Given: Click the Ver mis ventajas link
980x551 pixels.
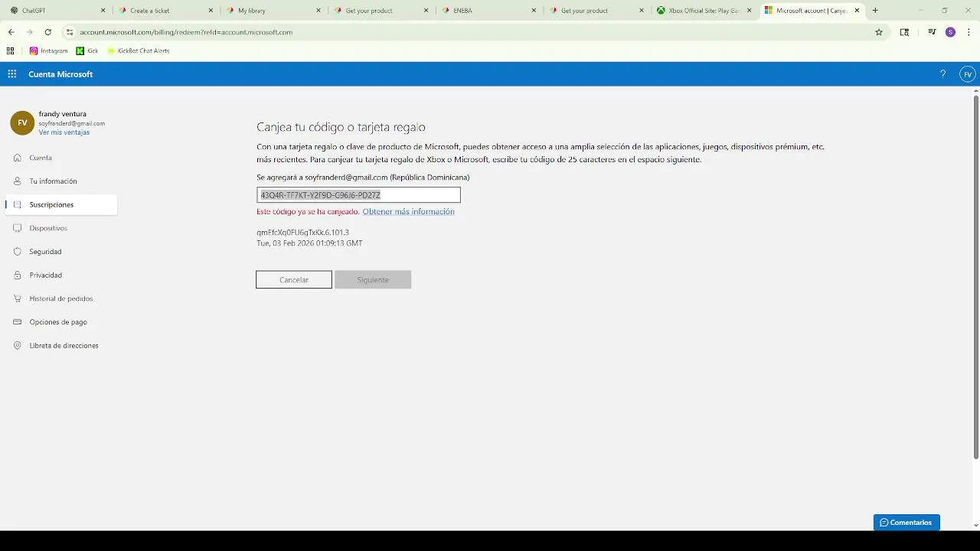Looking at the screenshot, I should click(64, 132).
